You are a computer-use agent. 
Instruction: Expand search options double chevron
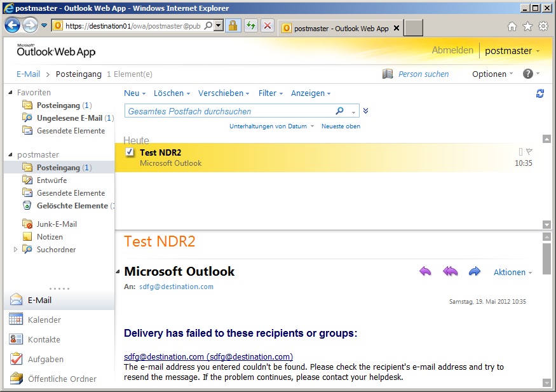pos(365,111)
